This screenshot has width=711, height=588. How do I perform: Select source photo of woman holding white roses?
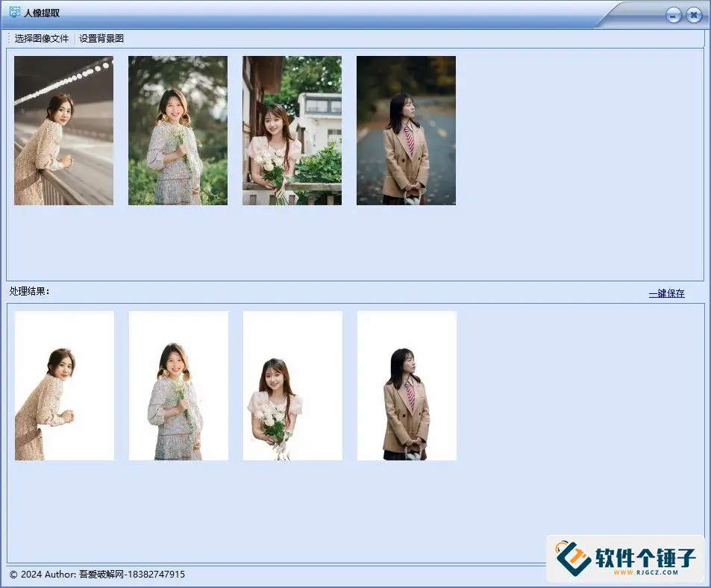(x=292, y=131)
